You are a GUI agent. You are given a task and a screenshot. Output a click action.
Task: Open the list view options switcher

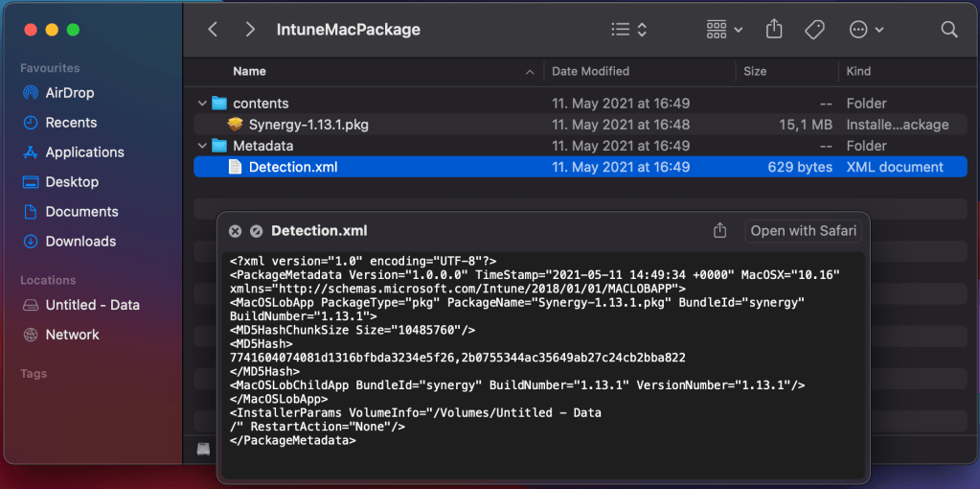click(629, 30)
